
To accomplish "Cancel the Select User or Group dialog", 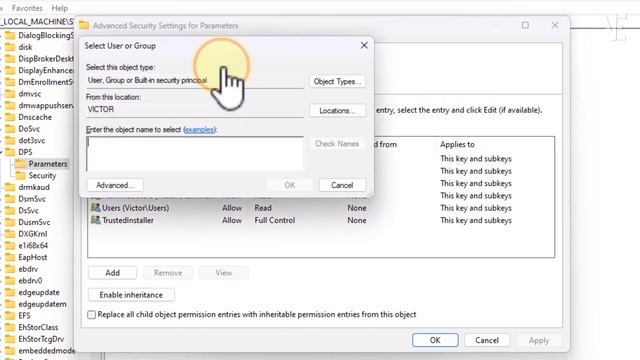I will [x=342, y=185].
